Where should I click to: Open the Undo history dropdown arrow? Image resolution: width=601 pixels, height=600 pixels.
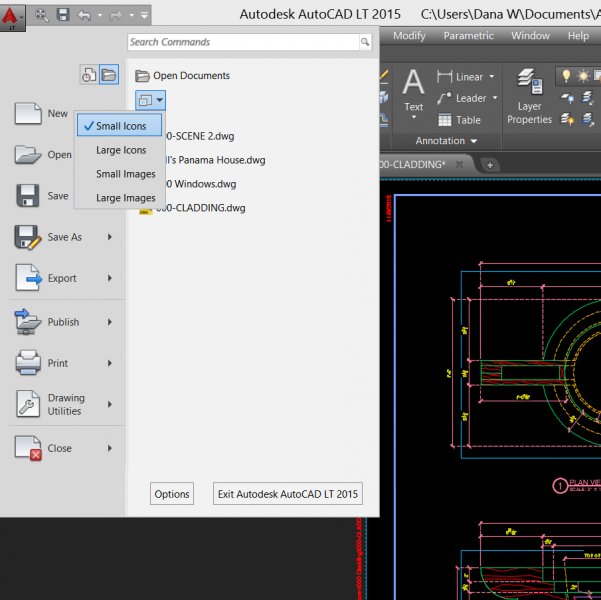click(100, 15)
